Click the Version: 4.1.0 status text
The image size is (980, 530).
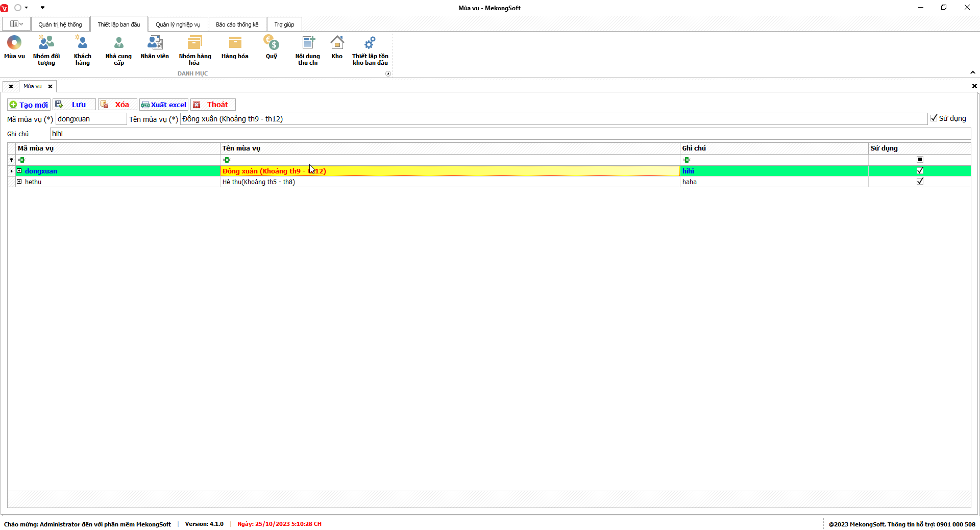point(204,524)
